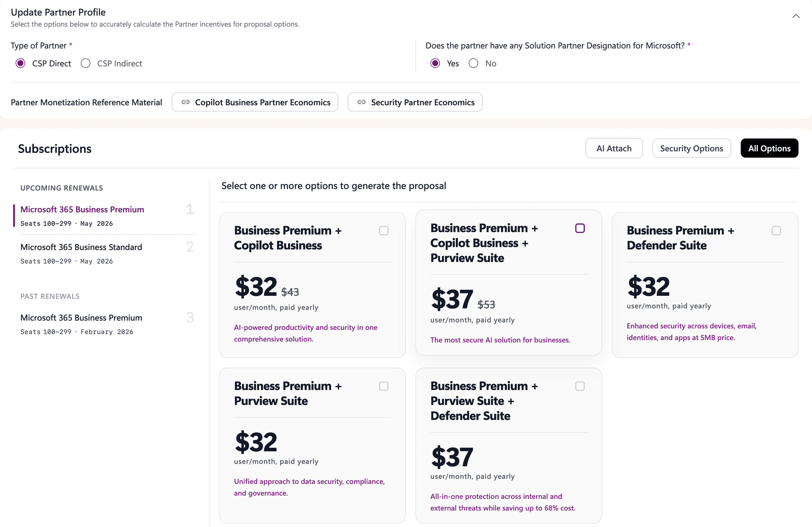
Task: Open Copilot Business Partner Economics link
Action: [x=255, y=102]
